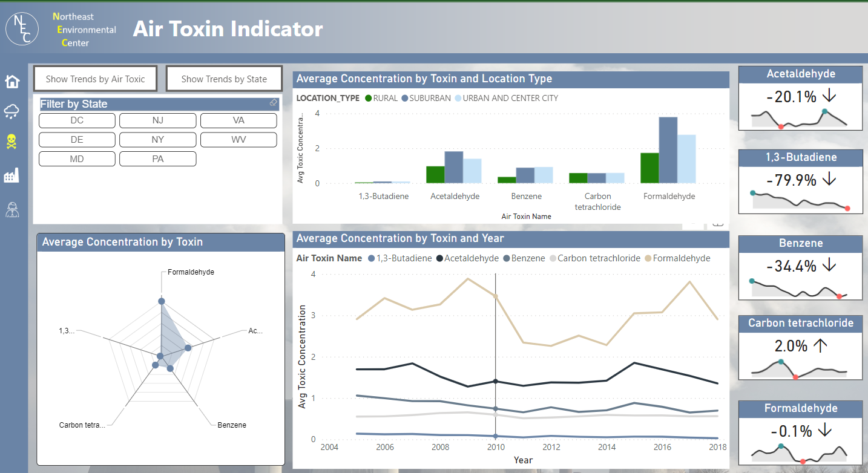Image resolution: width=868 pixels, height=473 pixels.
Task: Select the PA state filter
Action: (x=157, y=159)
